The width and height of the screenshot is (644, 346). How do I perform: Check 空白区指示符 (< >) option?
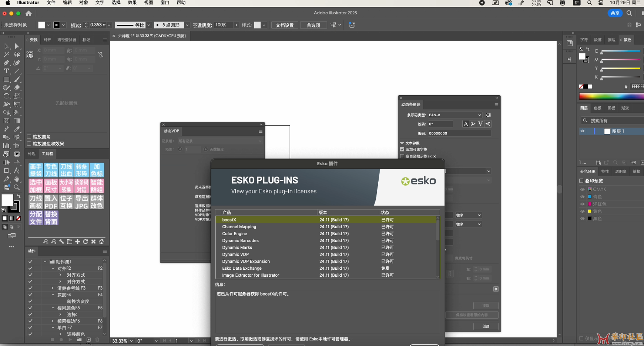click(402, 156)
